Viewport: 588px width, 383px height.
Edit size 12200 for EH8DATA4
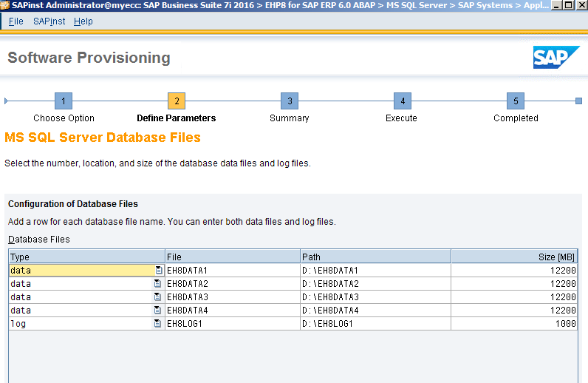click(x=514, y=311)
